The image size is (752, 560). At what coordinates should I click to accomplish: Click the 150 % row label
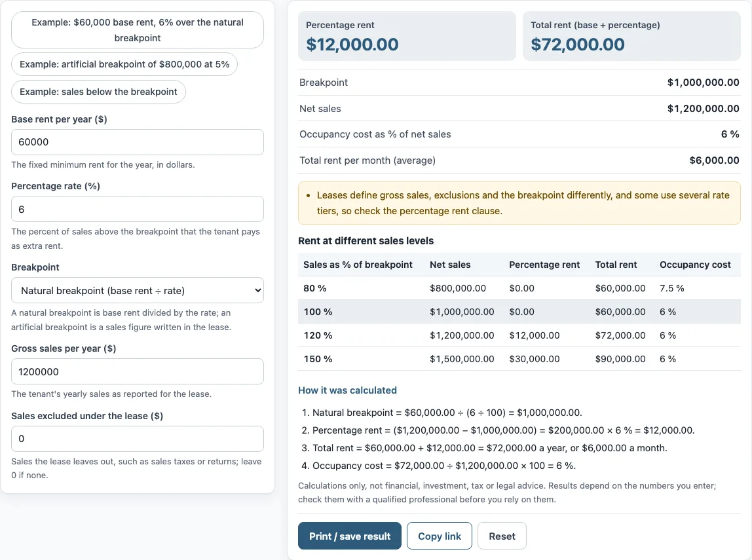tap(318, 359)
